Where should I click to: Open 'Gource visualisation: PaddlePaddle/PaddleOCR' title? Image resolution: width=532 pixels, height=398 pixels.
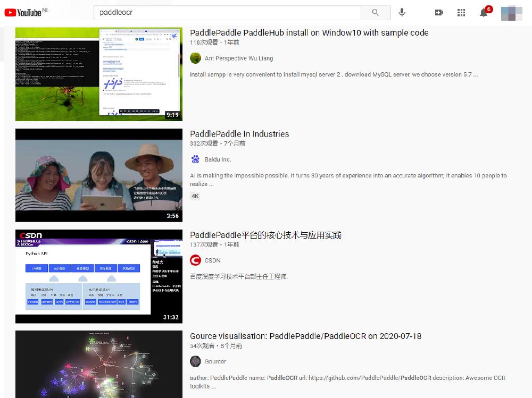306,336
